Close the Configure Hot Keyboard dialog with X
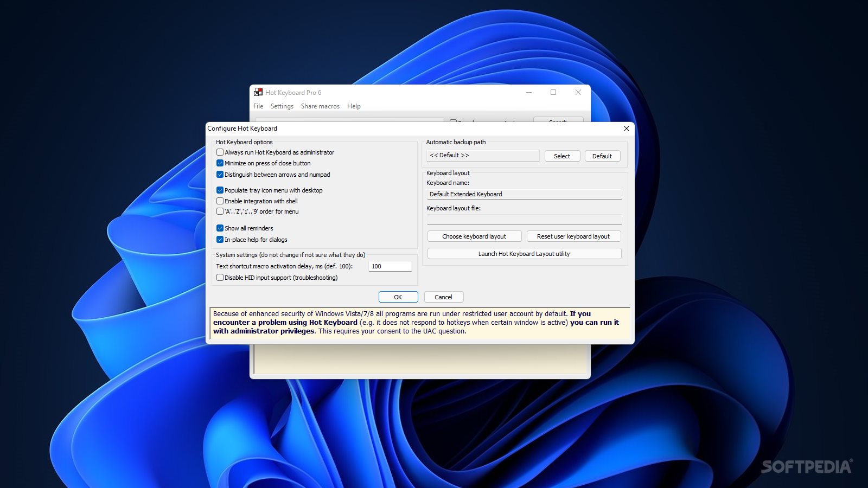The width and height of the screenshot is (868, 488). pyautogui.click(x=626, y=129)
